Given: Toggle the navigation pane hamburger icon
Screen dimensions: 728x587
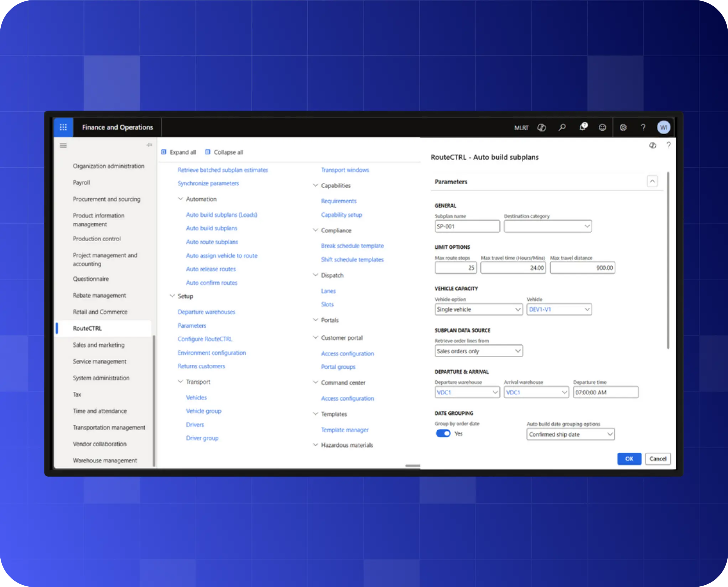Looking at the screenshot, I should click(x=63, y=145).
